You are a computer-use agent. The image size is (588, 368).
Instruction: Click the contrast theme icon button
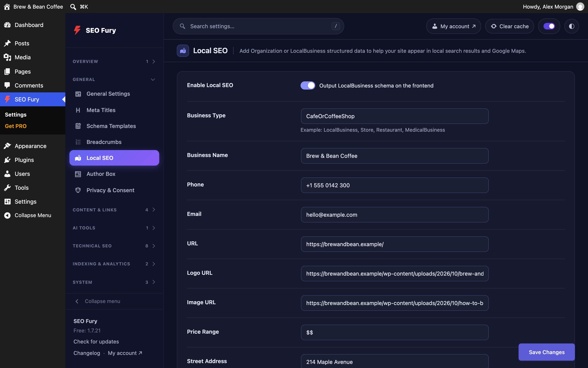(571, 26)
